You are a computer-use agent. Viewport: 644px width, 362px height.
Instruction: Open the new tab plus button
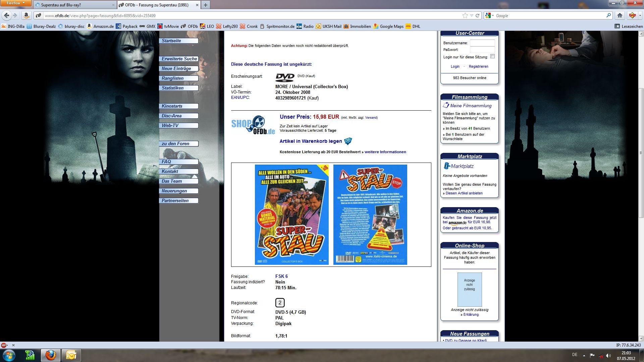[206, 5]
